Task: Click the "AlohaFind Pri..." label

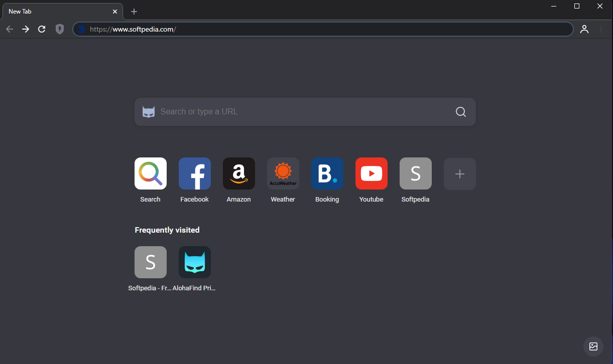Action: [x=194, y=288]
